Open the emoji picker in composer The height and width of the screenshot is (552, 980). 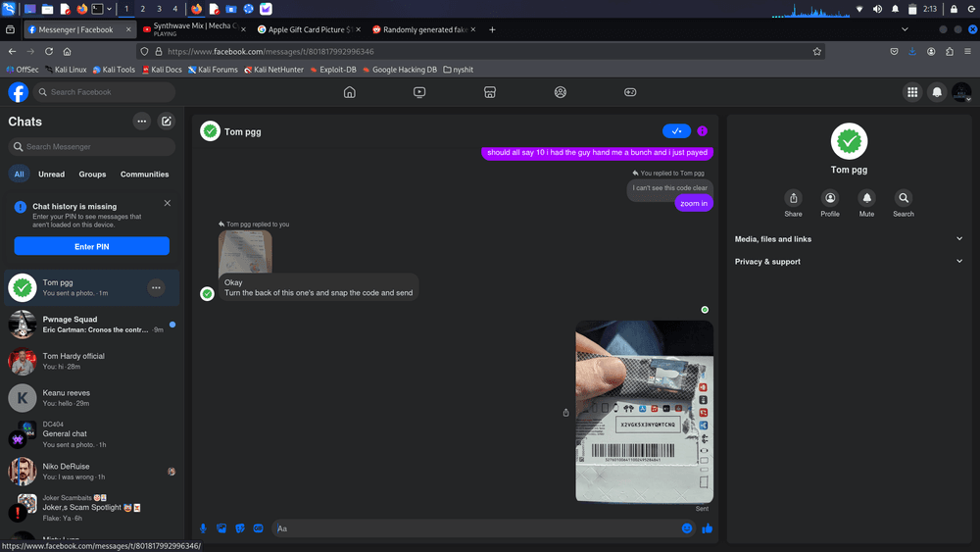(687, 528)
